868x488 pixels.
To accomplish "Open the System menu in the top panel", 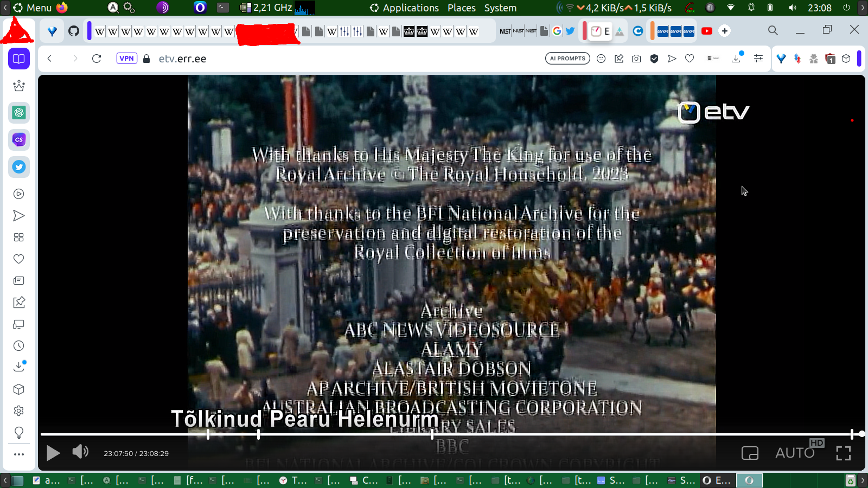I will [500, 8].
